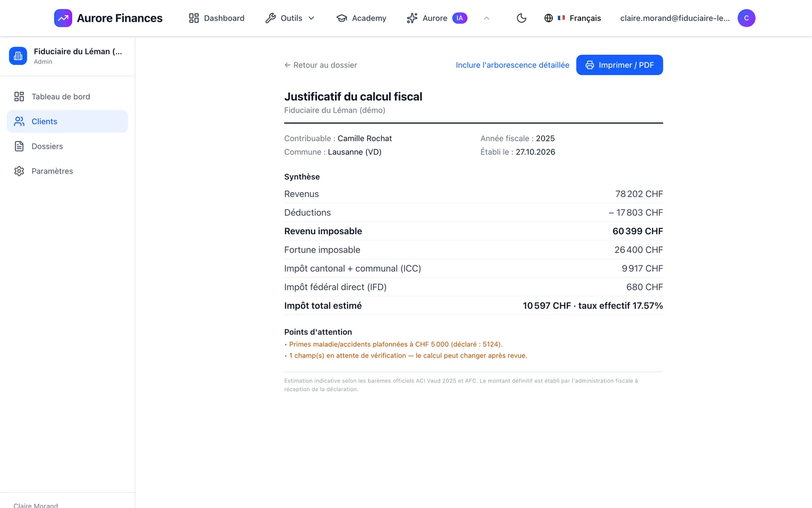Click the Justificatif du calcul fiscal heading
The height and width of the screenshot is (508, 812).
353,97
